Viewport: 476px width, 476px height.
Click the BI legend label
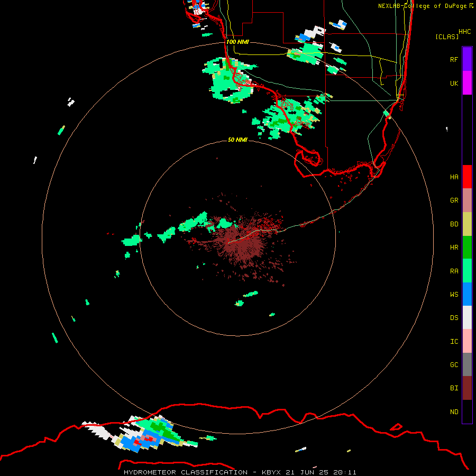click(x=454, y=388)
